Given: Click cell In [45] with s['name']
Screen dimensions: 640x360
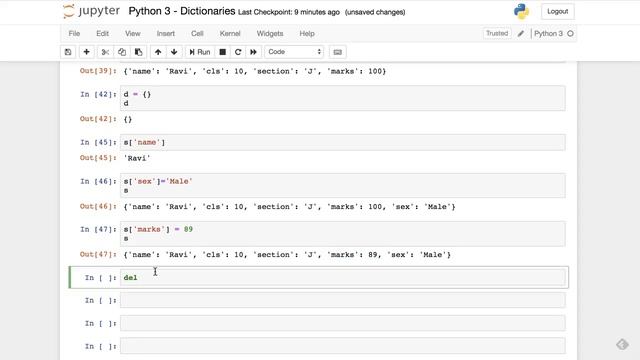Looking at the screenshot, I should coord(342,142).
